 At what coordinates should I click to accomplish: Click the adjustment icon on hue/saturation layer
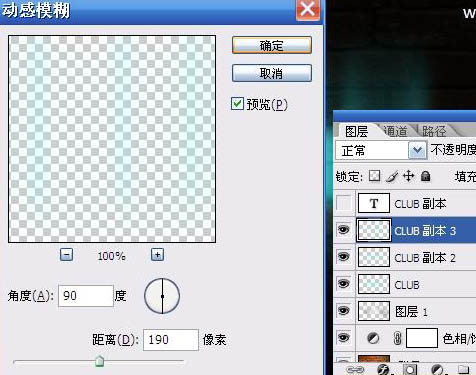(373, 338)
